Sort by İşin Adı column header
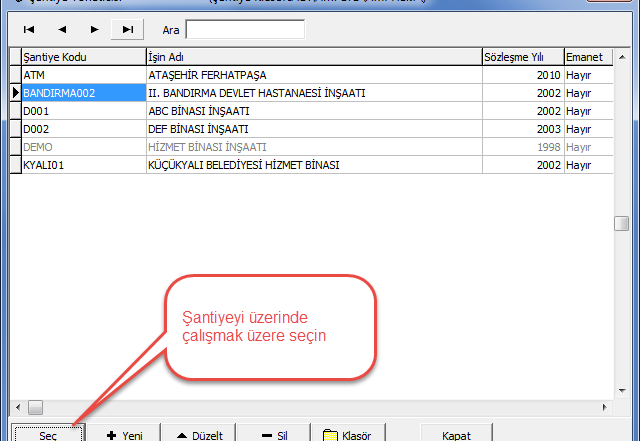Image resolution: width=640 pixels, height=441 pixels. tap(311, 57)
